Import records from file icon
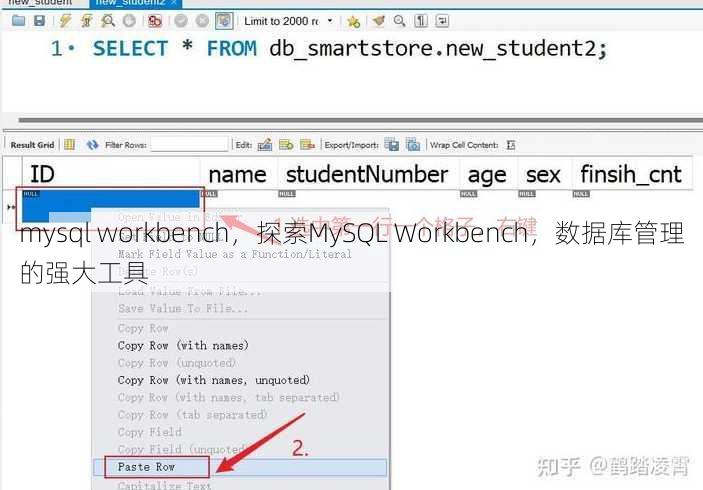703x490 pixels. click(413, 144)
